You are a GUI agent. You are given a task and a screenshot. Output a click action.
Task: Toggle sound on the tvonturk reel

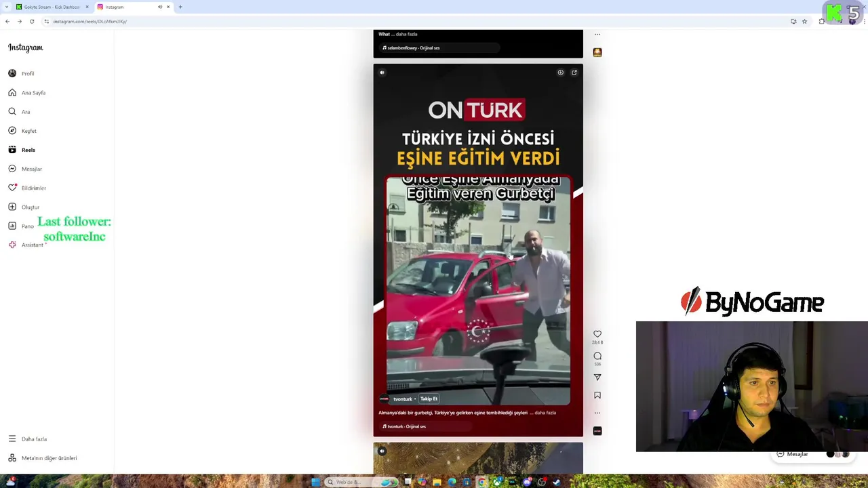(382, 73)
